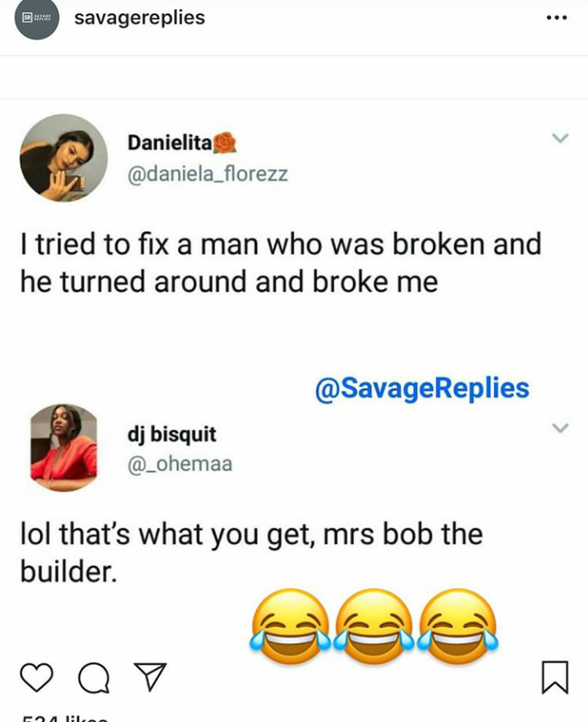Tap the savagereplies profile avatar
This screenshot has height=722, width=588.
37,19
